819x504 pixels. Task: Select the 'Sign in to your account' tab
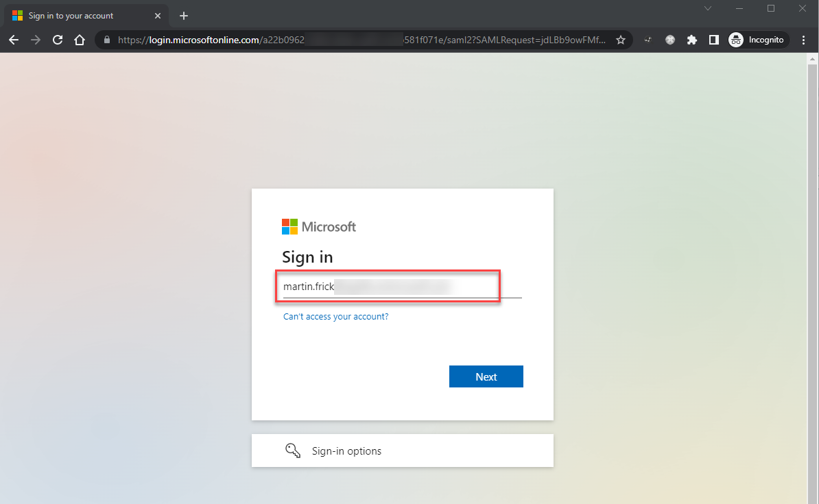pos(86,16)
